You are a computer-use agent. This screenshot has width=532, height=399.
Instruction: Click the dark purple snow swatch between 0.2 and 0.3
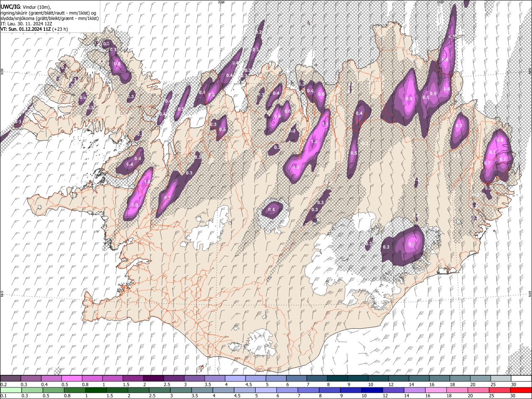(x=11, y=379)
